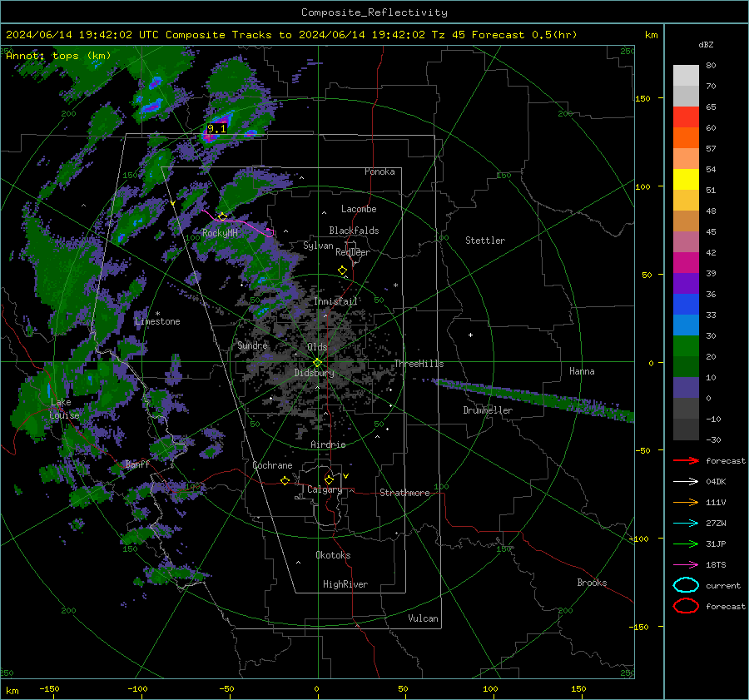Click the green 31JP track arrow
Image resolution: width=749 pixels, height=700 pixels.
686,544
